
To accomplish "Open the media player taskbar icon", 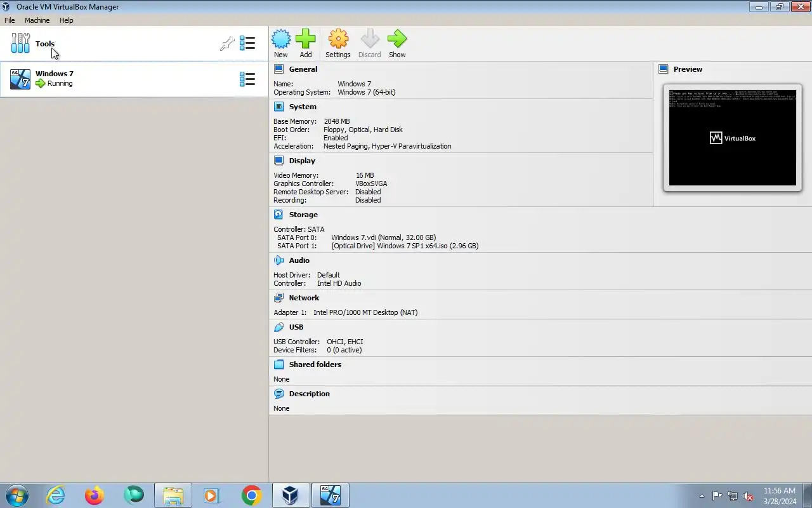I will pos(211,495).
